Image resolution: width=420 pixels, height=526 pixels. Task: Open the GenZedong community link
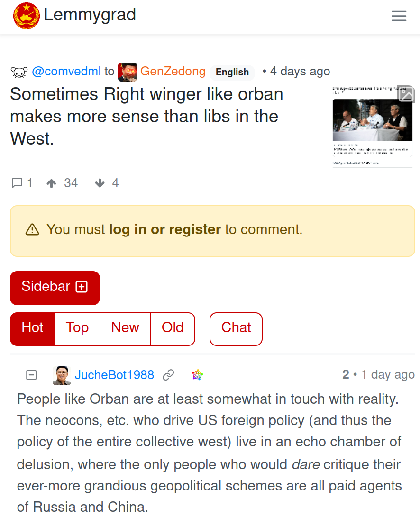(x=173, y=71)
